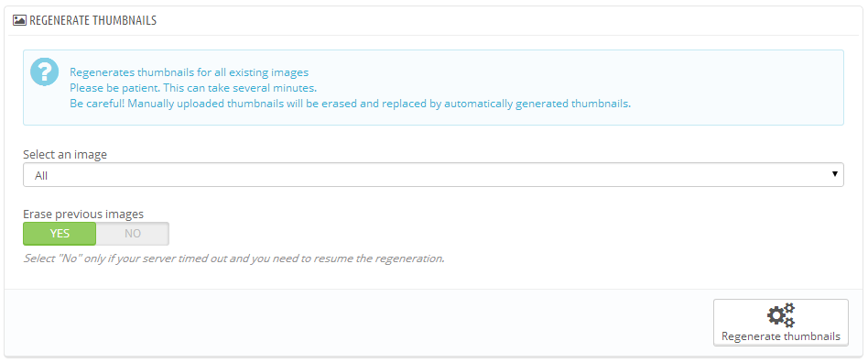
Task: Click the italic help text about server timed out
Action: point(233,258)
